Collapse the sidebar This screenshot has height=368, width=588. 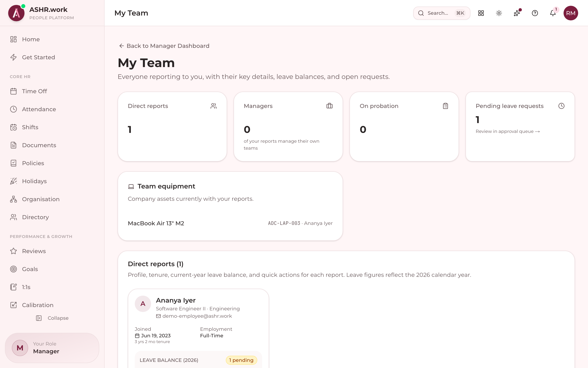tap(52, 318)
